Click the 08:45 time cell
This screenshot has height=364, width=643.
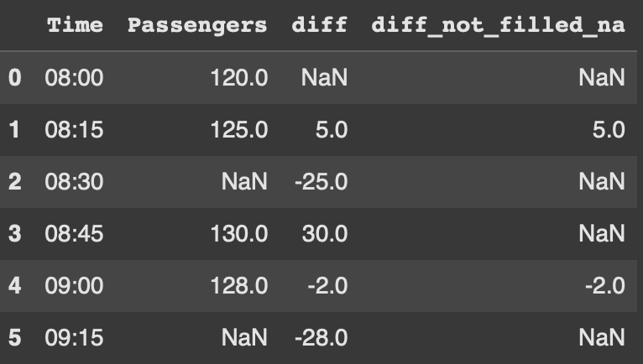coord(74,234)
